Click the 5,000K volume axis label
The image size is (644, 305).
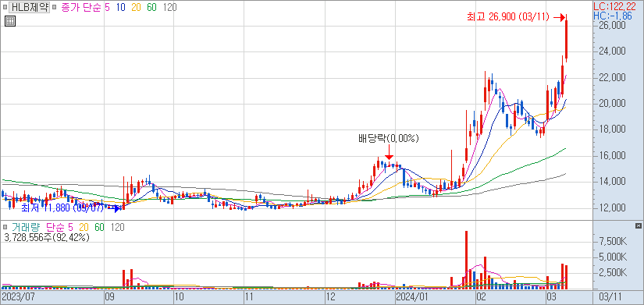point(614,257)
